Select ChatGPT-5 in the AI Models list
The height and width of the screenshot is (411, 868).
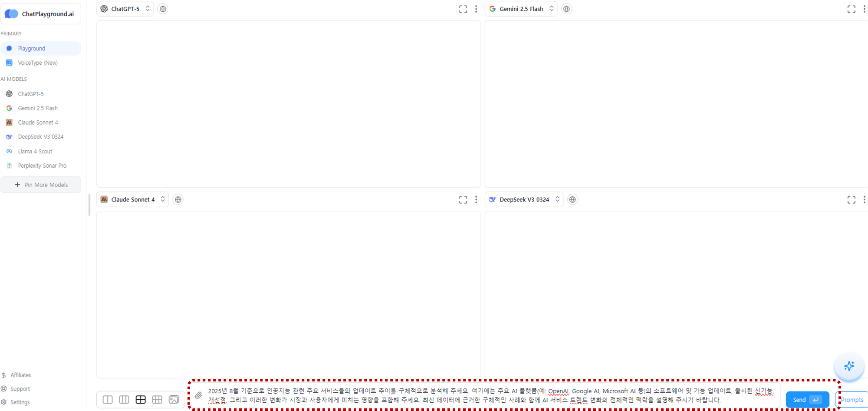(40, 94)
